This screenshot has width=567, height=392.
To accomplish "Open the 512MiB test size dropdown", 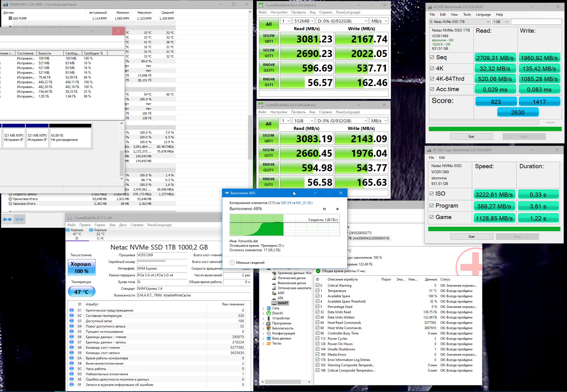I will [x=304, y=21].
